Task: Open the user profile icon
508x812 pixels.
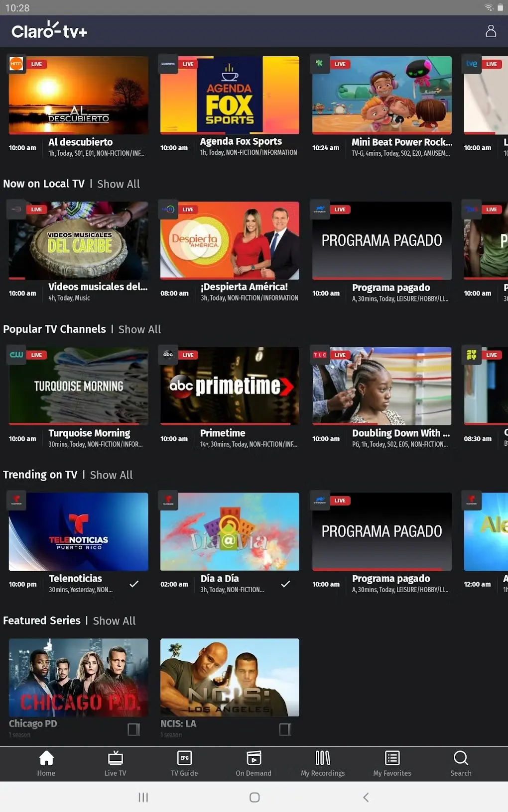Action: (x=491, y=31)
